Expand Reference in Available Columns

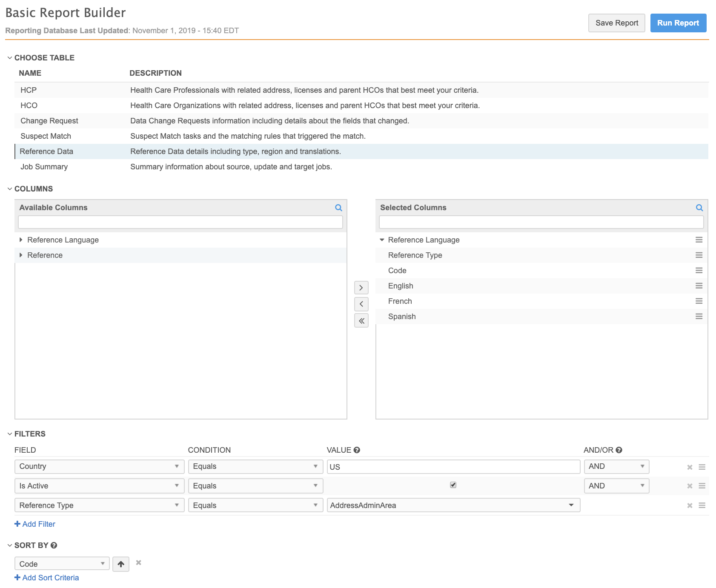(x=21, y=255)
